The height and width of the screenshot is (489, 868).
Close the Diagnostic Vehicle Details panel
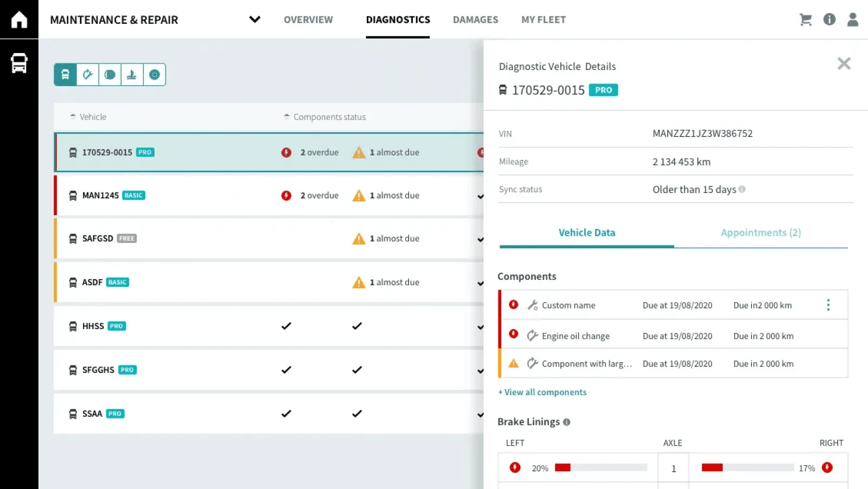coord(844,63)
